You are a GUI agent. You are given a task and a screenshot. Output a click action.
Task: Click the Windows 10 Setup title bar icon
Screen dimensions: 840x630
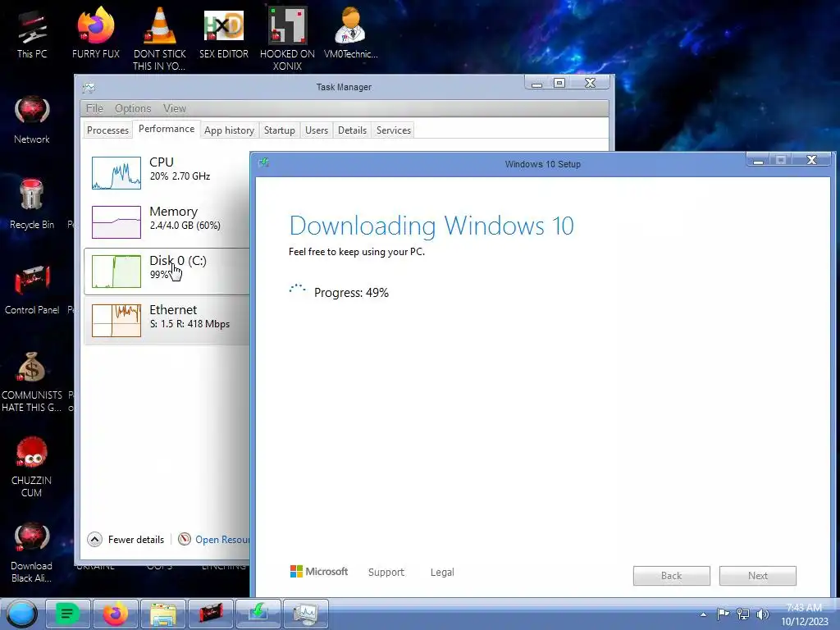pos(263,163)
